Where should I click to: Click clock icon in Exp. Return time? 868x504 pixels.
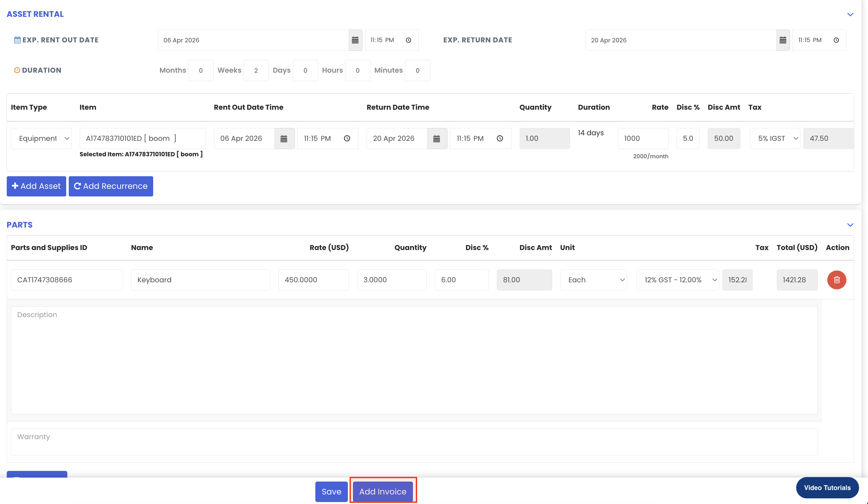(x=836, y=40)
